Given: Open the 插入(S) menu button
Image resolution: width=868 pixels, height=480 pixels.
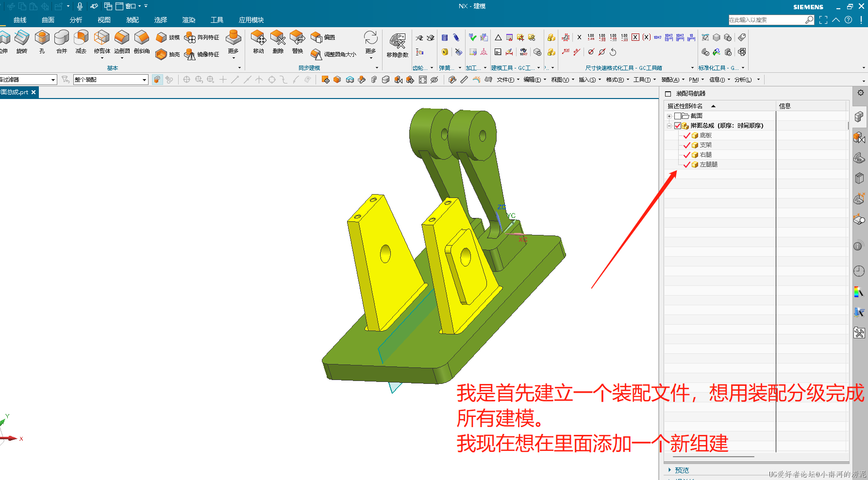Looking at the screenshot, I should pos(590,80).
